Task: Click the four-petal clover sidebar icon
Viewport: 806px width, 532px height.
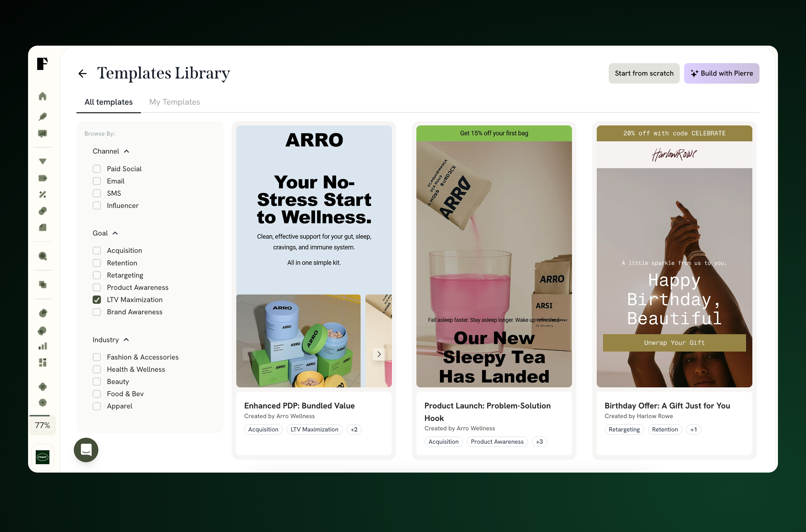Action: tap(42, 387)
